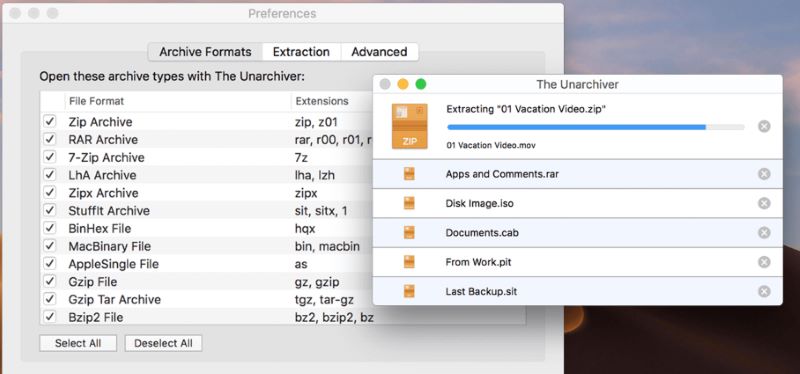Uncheck the BinHex File checkbox

(49, 228)
